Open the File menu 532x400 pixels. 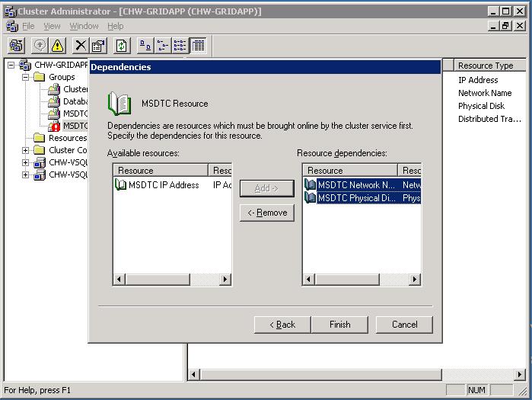click(28, 26)
